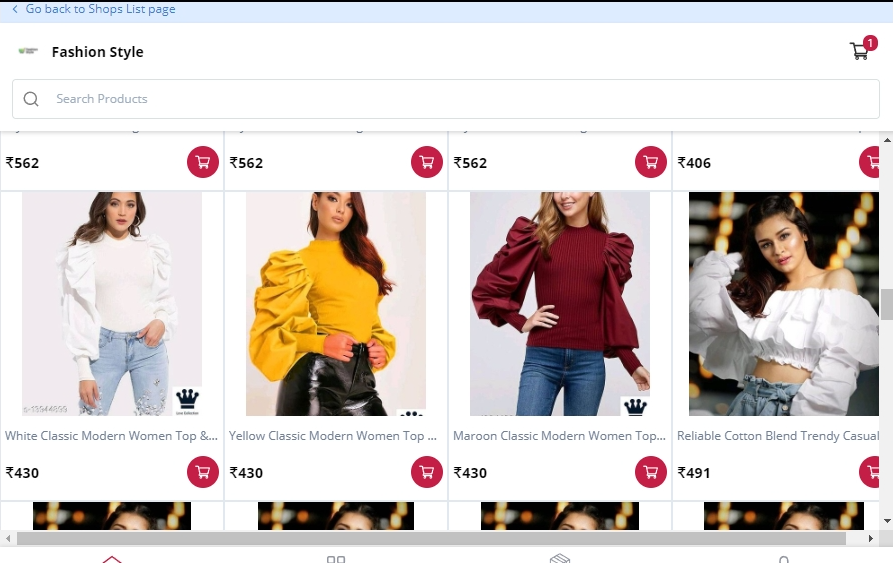
Task: Open White Classic Modern Women Top image
Action: pyautogui.click(x=112, y=303)
